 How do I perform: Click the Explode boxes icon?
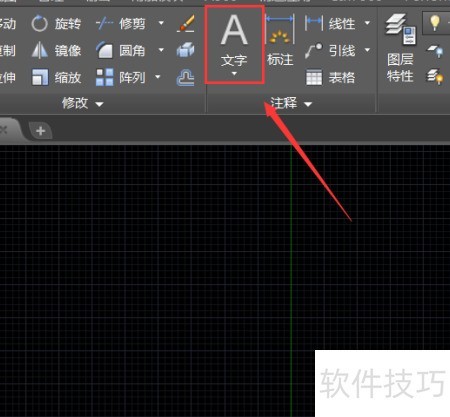185,50
